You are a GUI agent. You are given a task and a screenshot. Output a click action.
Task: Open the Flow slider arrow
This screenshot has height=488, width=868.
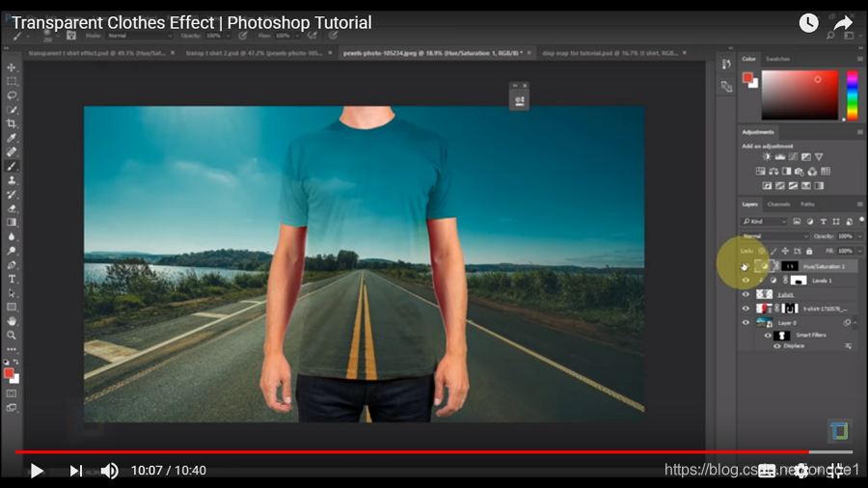pos(298,36)
